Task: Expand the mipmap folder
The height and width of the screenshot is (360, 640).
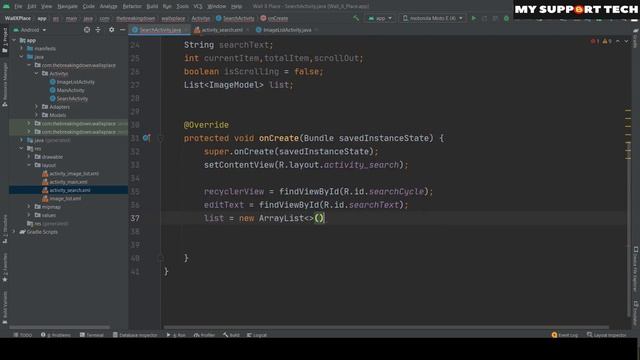Action: [x=29, y=207]
